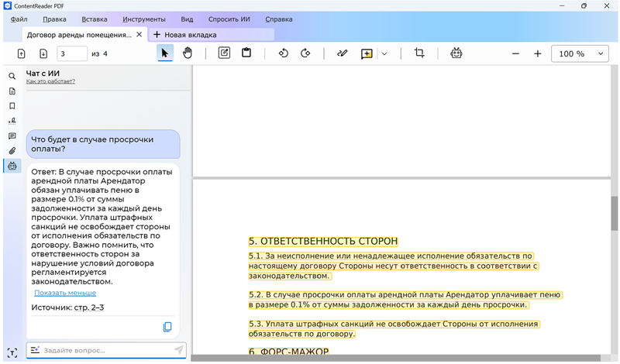Open the Инструменты menu

tap(143, 19)
